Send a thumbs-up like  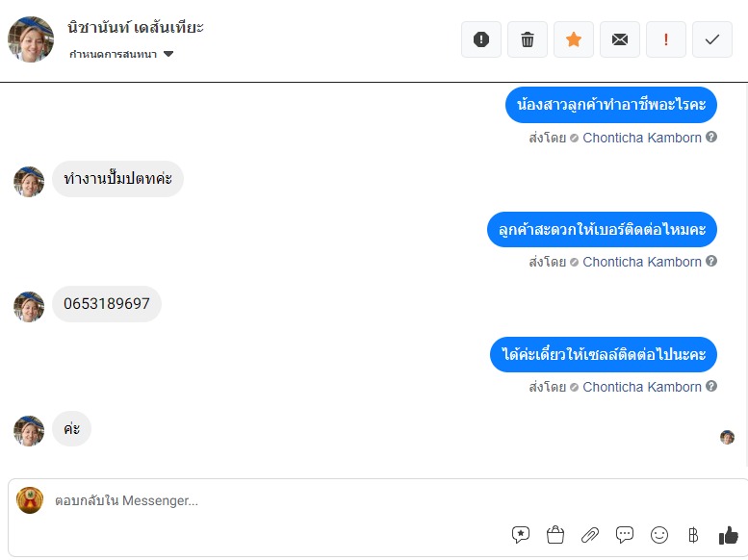tap(728, 534)
